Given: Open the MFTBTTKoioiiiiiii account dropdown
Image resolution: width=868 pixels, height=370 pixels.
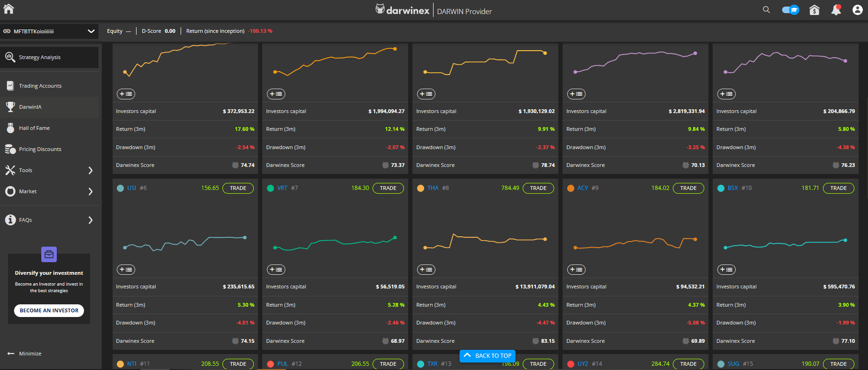Looking at the screenshot, I should coord(49,31).
